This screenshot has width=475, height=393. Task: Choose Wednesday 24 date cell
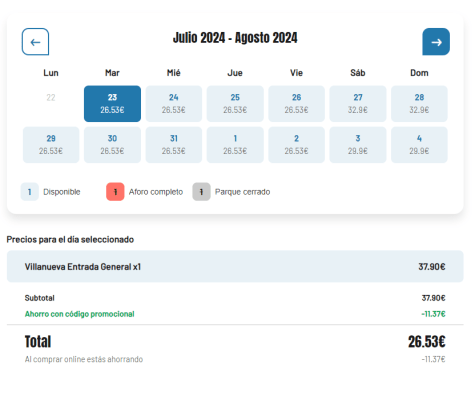pyautogui.click(x=174, y=104)
